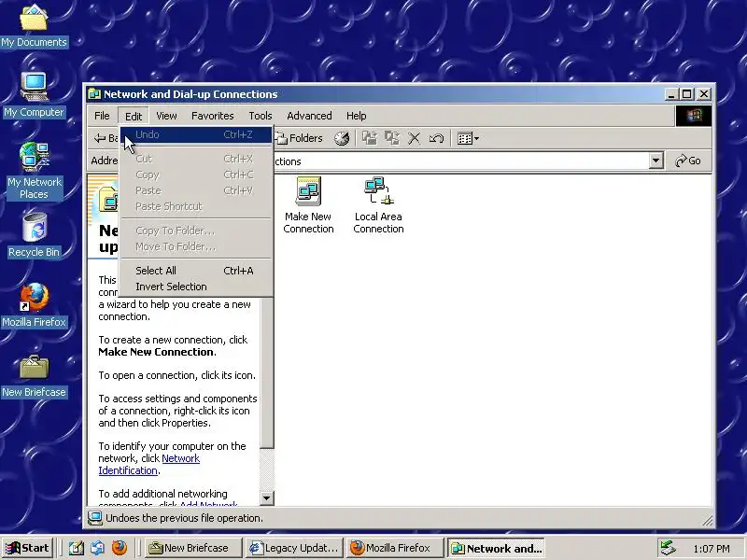747x560 pixels.
Task: Select the Local Area Connection icon
Action: pyautogui.click(x=378, y=205)
